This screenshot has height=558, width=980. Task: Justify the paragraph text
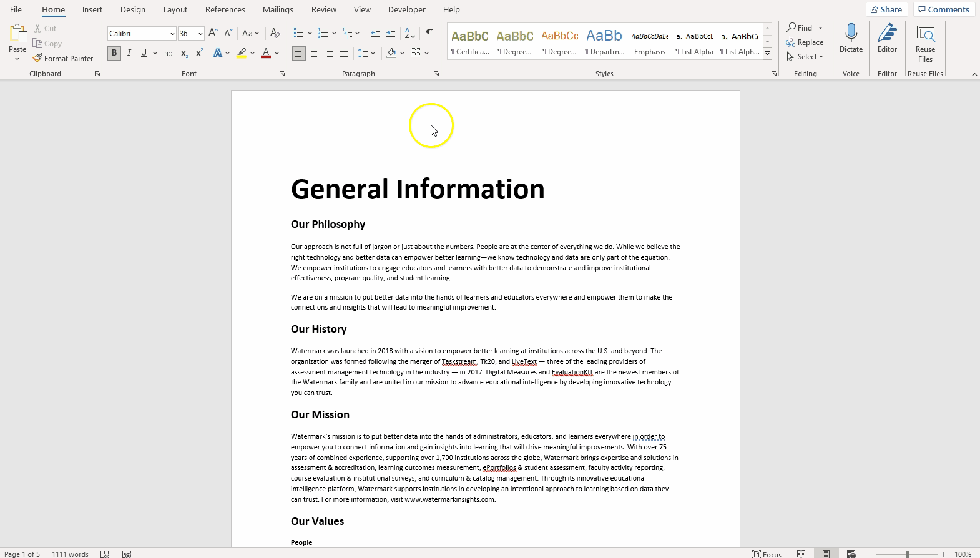click(x=344, y=54)
